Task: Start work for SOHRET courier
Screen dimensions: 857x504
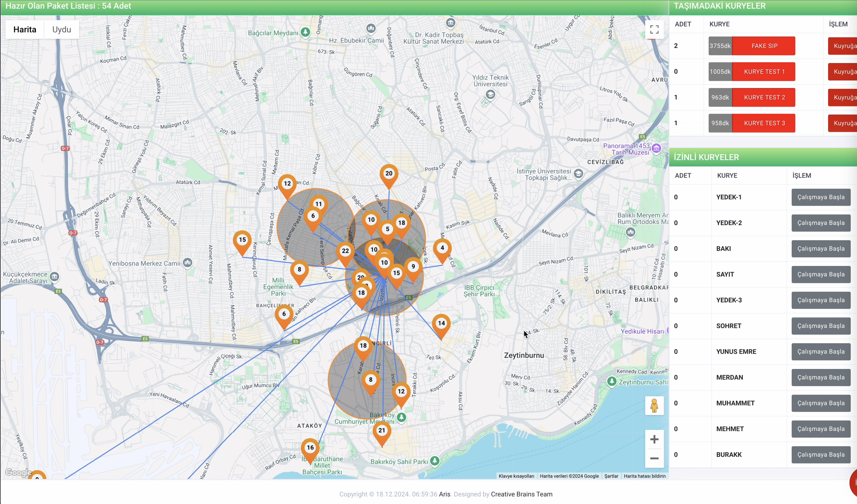Action: click(x=821, y=326)
